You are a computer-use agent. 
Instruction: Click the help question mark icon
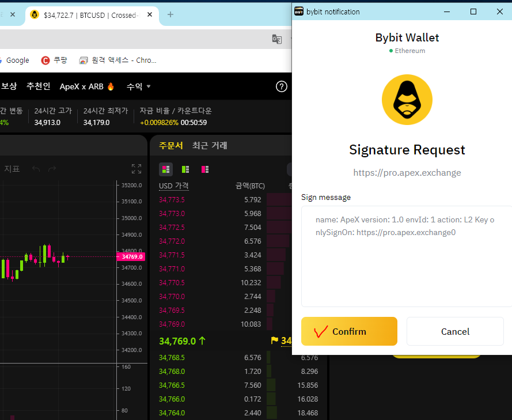(282, 86)
